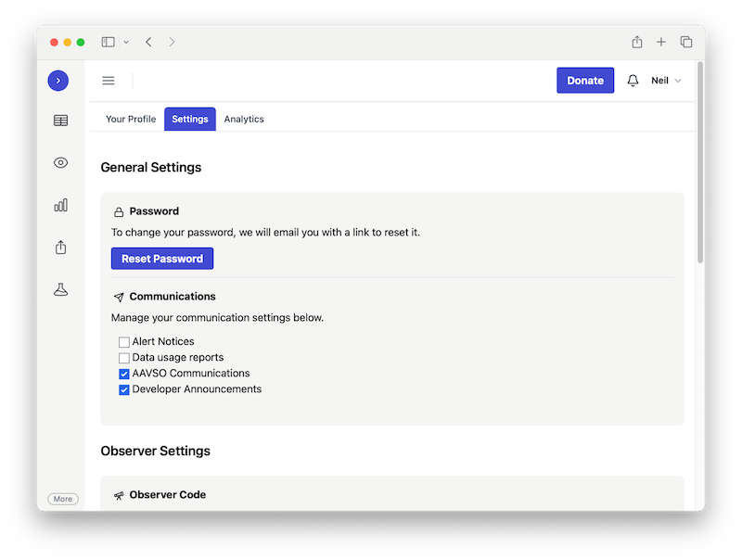This screenshot has height=560, width=742.
Task: Uncheck AAVSO Communications checkbox
Action: (x=124, y=374)
